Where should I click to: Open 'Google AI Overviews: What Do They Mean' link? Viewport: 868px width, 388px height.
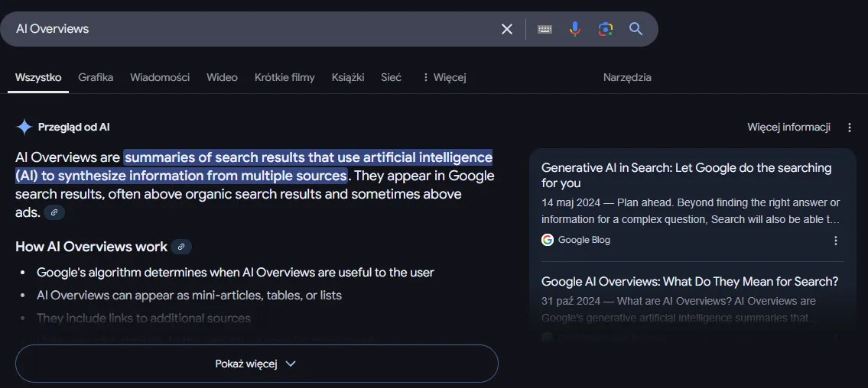(x=690, y=281)
